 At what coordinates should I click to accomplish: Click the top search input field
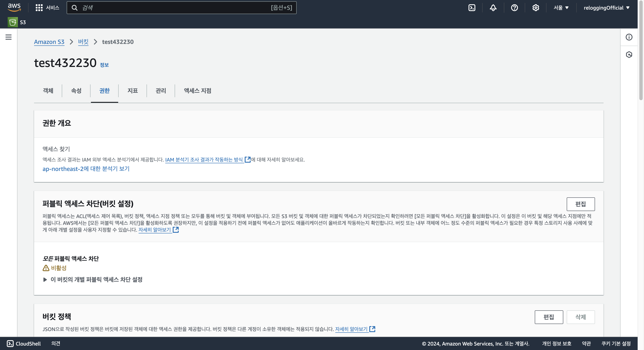pyautogui.click(x=175, y=7)
